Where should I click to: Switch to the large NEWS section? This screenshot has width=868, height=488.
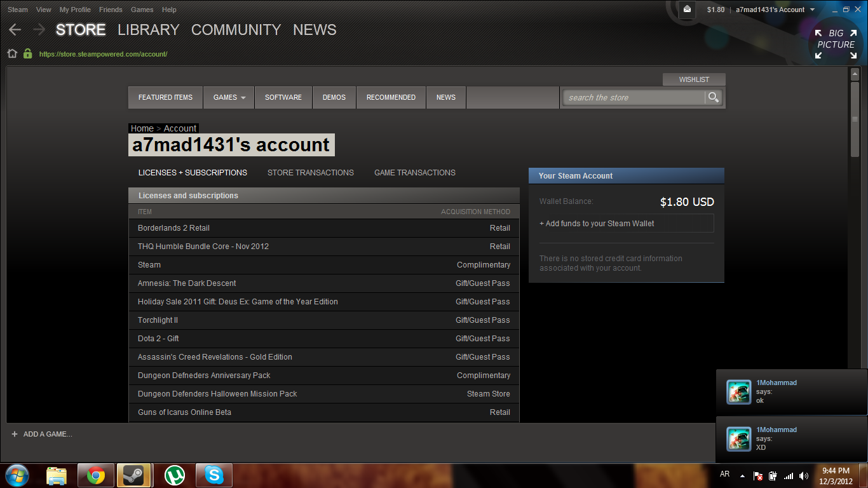pos(315,30)
